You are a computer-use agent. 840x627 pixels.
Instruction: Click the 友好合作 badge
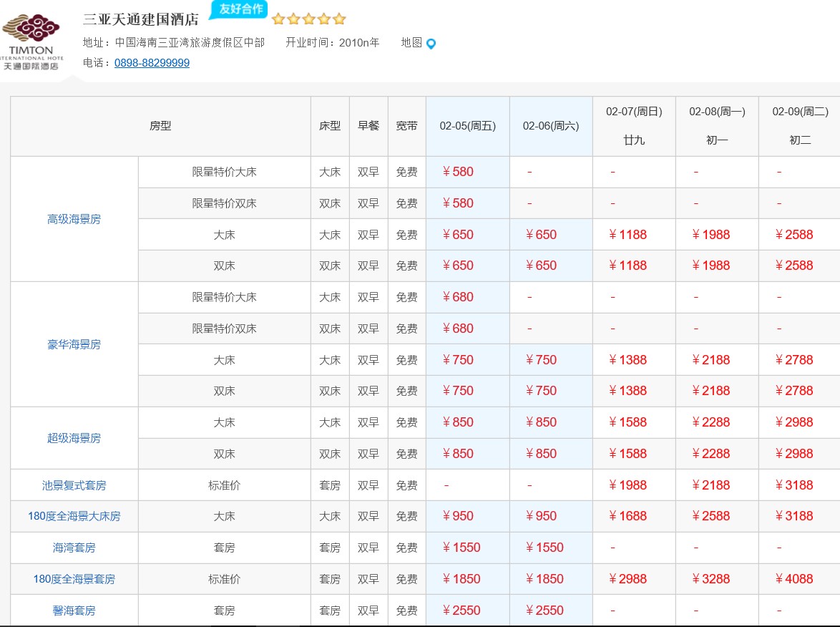[239, 9]
